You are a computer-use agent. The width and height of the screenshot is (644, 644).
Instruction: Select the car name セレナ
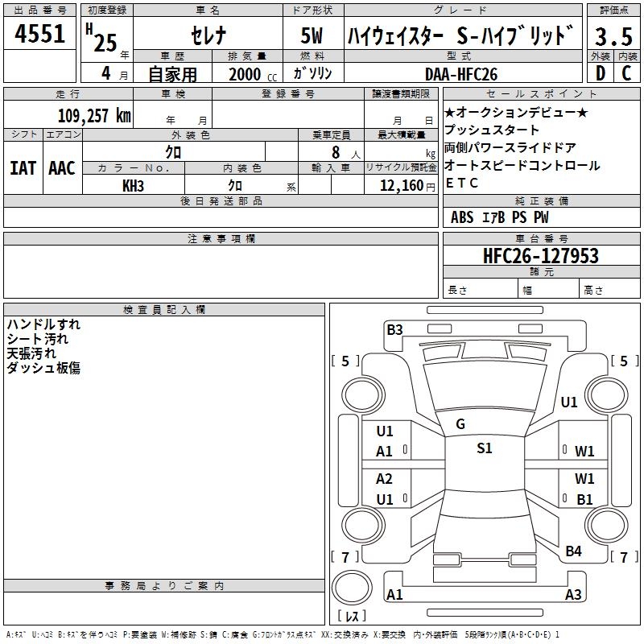[x=208, y=35]
